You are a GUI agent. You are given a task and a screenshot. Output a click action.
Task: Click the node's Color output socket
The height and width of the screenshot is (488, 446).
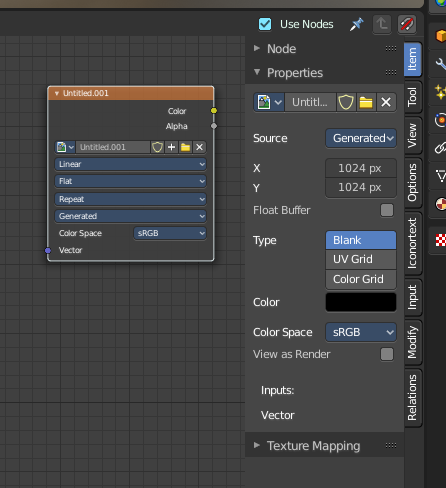pos(214,110)
